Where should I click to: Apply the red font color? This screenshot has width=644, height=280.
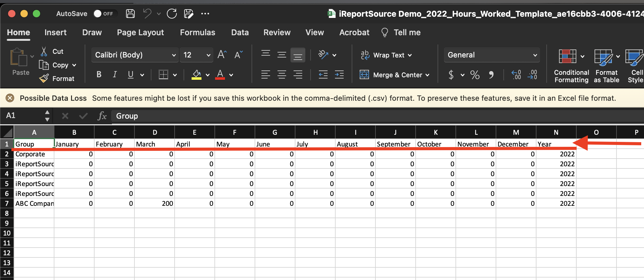click(220, 74)
